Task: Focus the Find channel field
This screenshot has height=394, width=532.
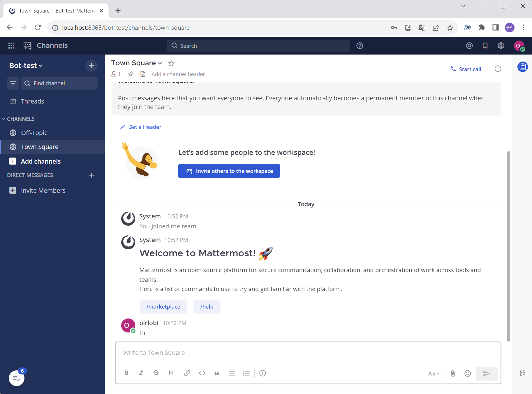Action: click(59, 83)
